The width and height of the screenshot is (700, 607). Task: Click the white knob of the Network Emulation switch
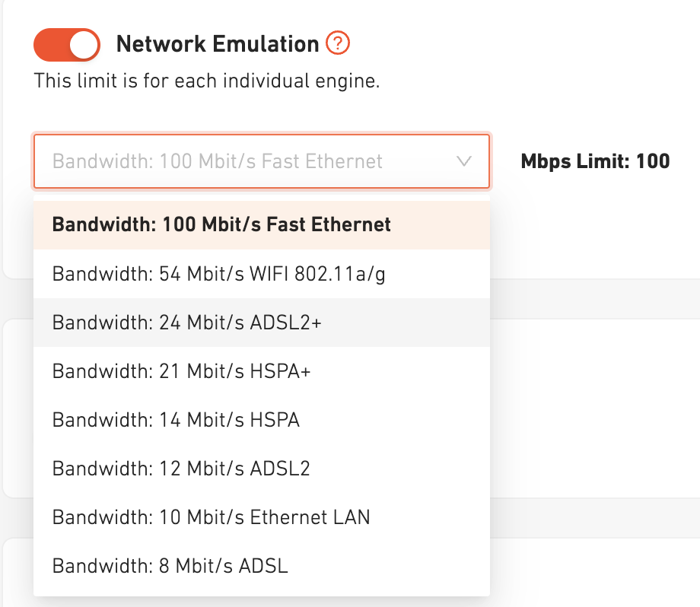pyautogui.click(x=84, y=45)
